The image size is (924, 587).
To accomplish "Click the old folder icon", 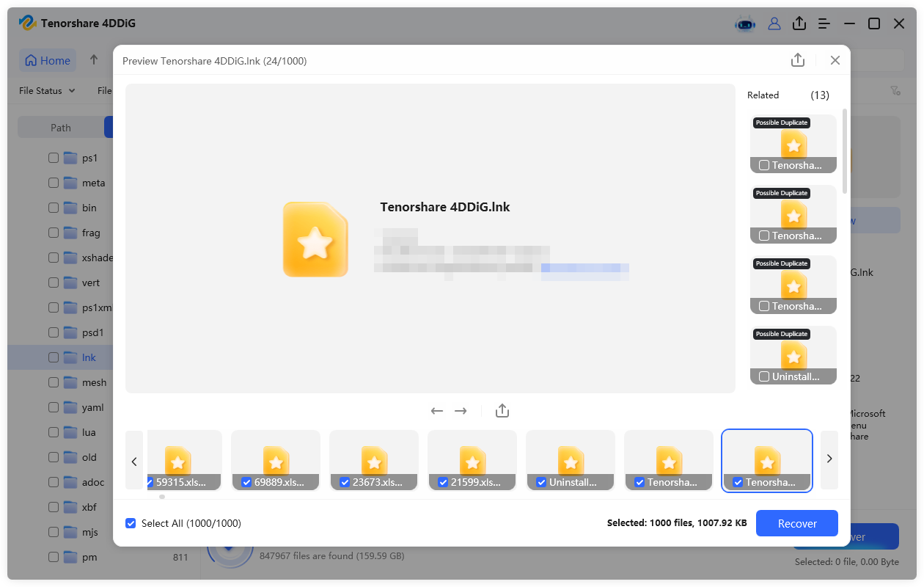I will 70,457.
